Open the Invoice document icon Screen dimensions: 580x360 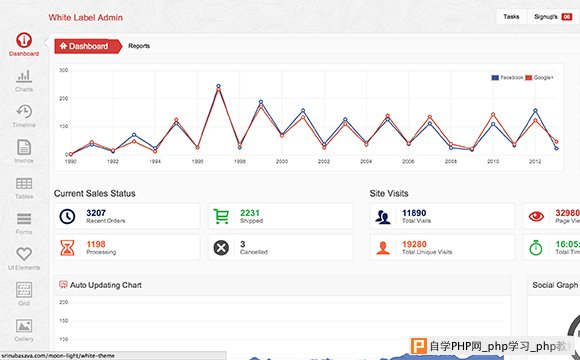(x=24, y=147)
